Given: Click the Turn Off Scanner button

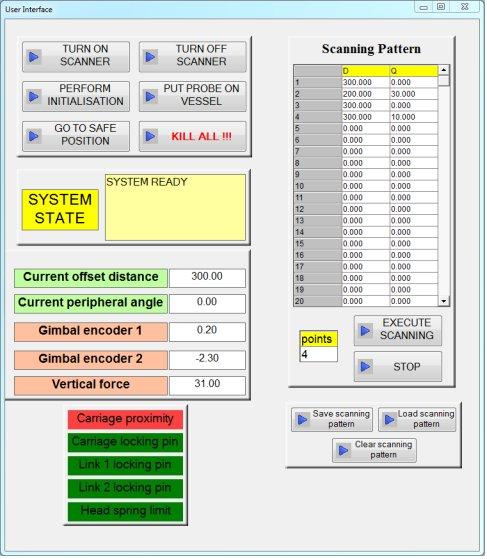Looking at the screenshot, I should click(193, 57).
